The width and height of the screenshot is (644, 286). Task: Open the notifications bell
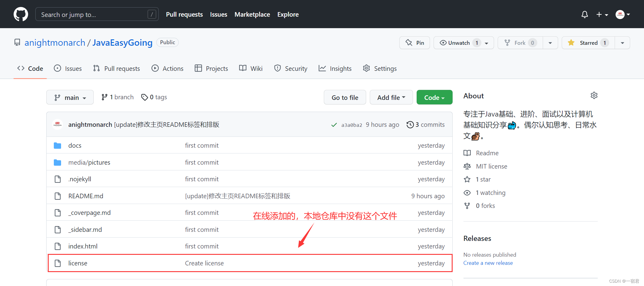tap(585, 15)
